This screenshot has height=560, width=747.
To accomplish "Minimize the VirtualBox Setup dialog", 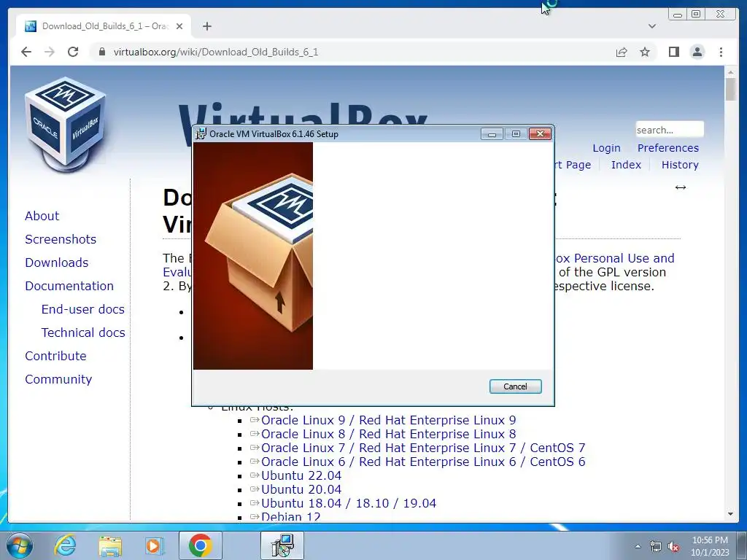I will click(x=492, y=134).
